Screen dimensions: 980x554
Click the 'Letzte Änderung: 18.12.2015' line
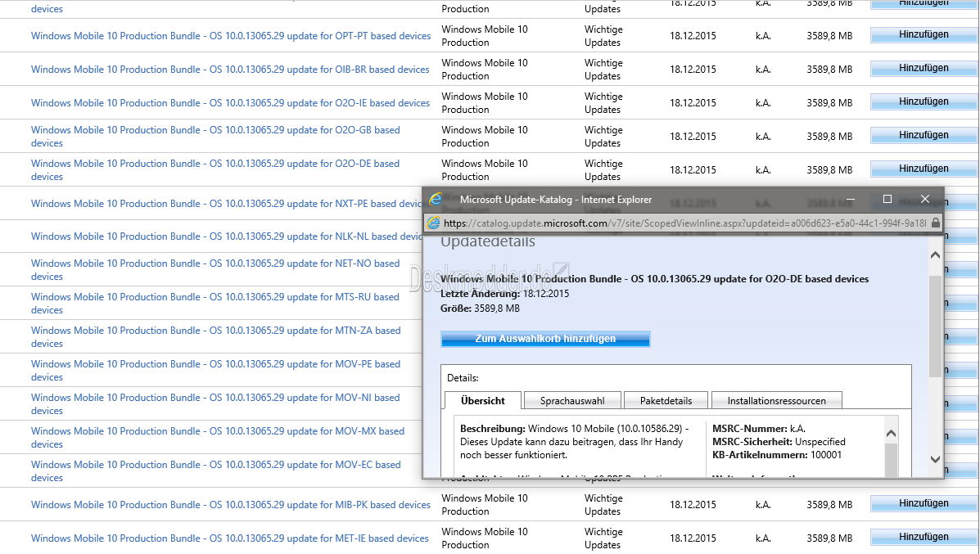tap(504, 294)
